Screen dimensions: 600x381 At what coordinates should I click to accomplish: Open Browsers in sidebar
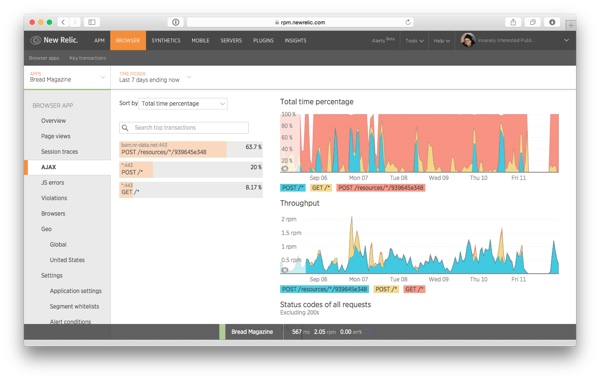(x=53, y=213)
